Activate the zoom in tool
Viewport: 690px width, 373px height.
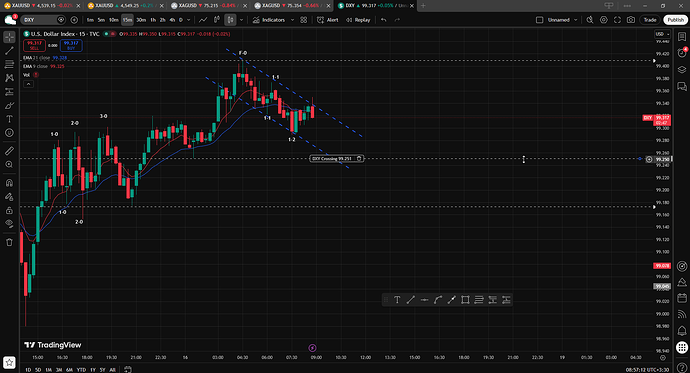[9, 165]
